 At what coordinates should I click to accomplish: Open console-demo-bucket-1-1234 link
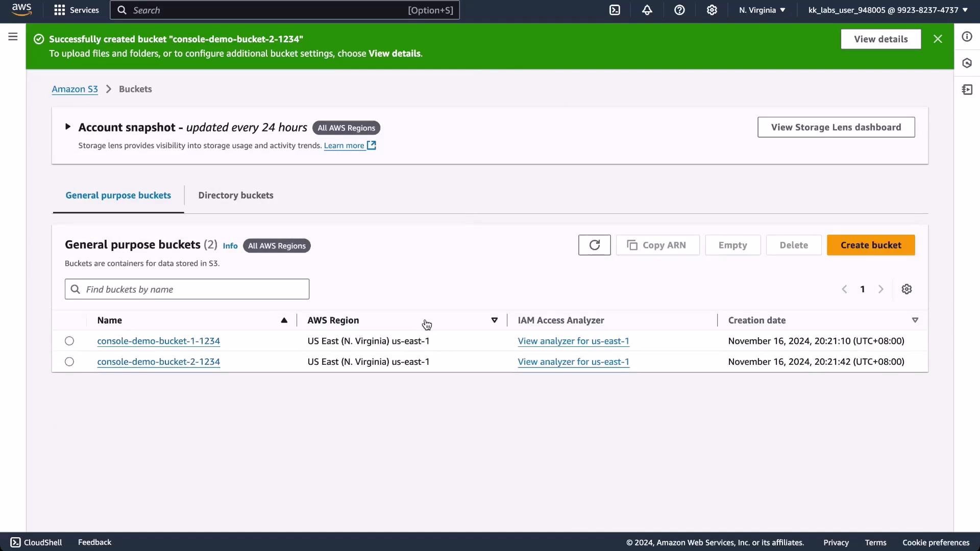tap(158, 341)
